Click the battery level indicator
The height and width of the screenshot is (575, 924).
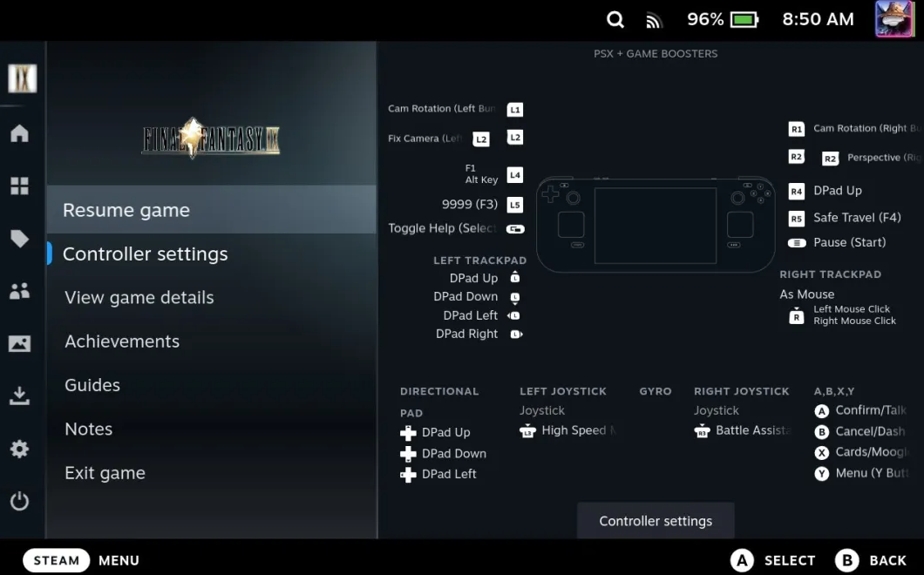[723, 19]
